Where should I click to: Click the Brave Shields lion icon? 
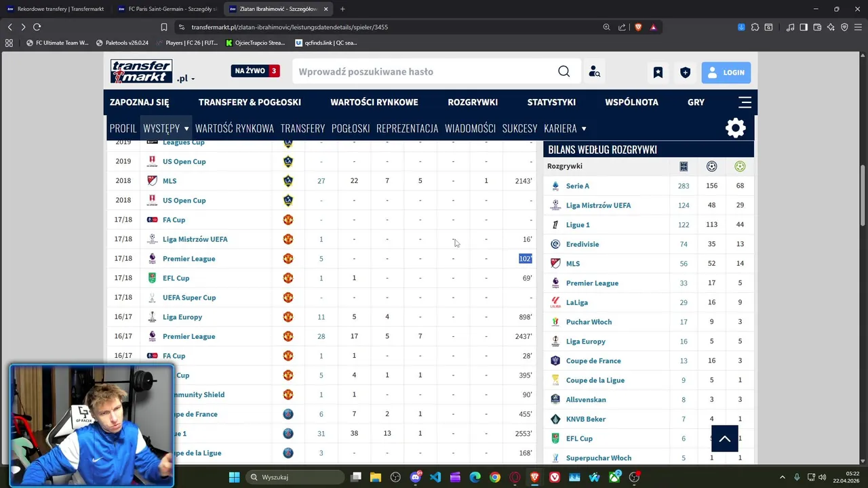[638, 27]
